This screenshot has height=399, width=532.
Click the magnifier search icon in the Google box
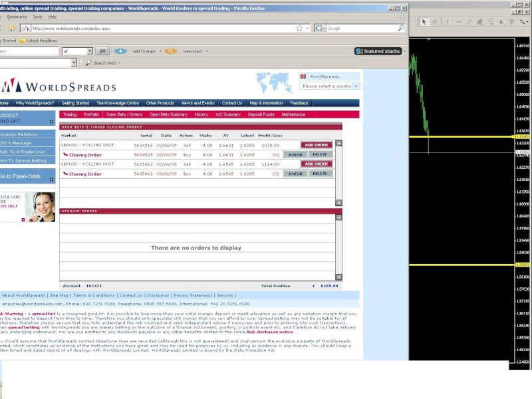(x=401, y=28)
